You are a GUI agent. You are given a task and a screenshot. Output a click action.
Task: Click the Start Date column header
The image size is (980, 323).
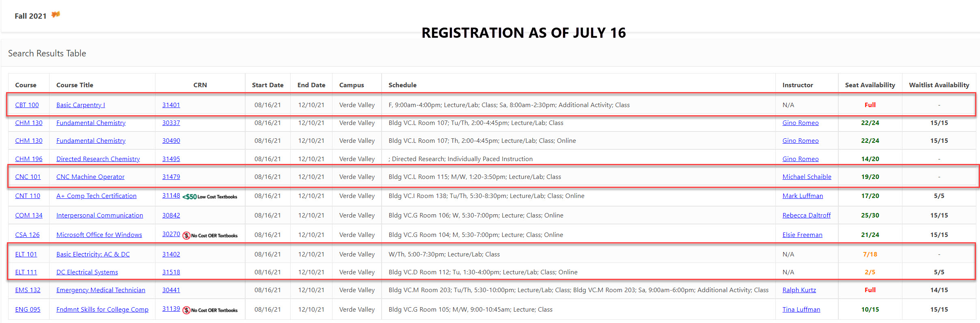coord(268,85)
